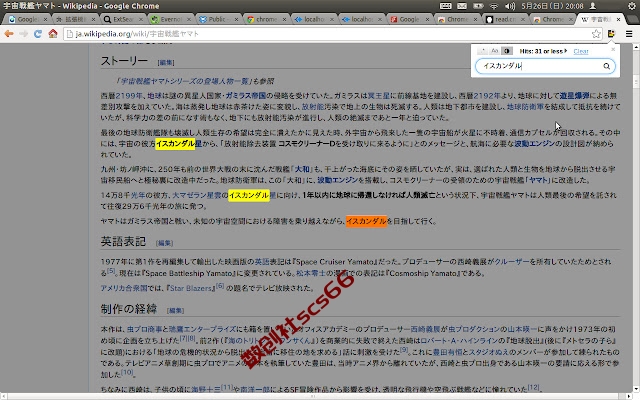Image resolution: width=640 pixels, height=400 pixels.
Task: Click 編集 link next to 英語表記 heading
Action: [164, 243]
